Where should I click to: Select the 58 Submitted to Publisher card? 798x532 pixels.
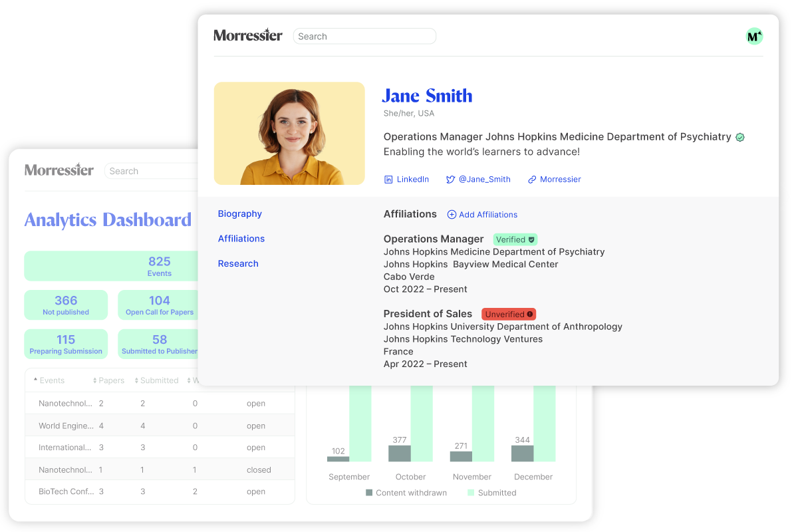pos(158,344)
